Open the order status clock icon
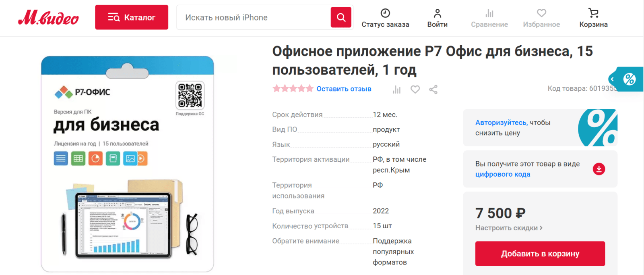Viewport: 644px width, 275px height. pos(385,13)
